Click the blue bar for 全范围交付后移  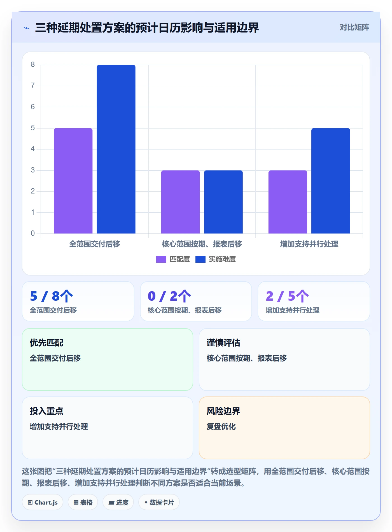click(x=116, y=149)
